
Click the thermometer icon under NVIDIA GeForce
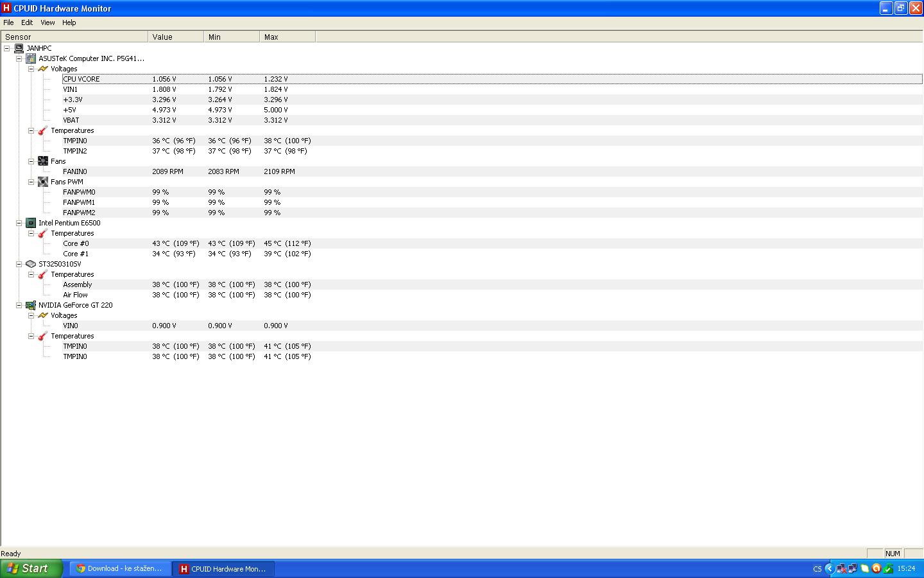pyautogui.click(x=43, y=336)
